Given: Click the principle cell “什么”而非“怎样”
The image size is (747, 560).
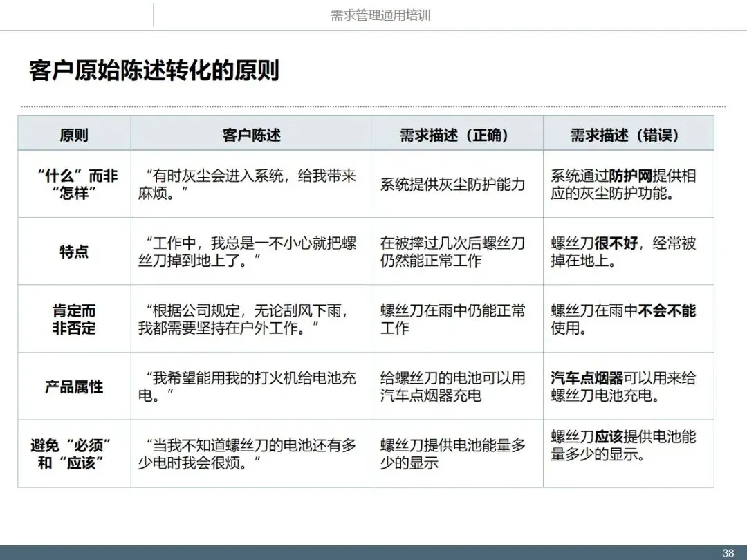Looking at the screenshot, I should click(x=74, y=185).
